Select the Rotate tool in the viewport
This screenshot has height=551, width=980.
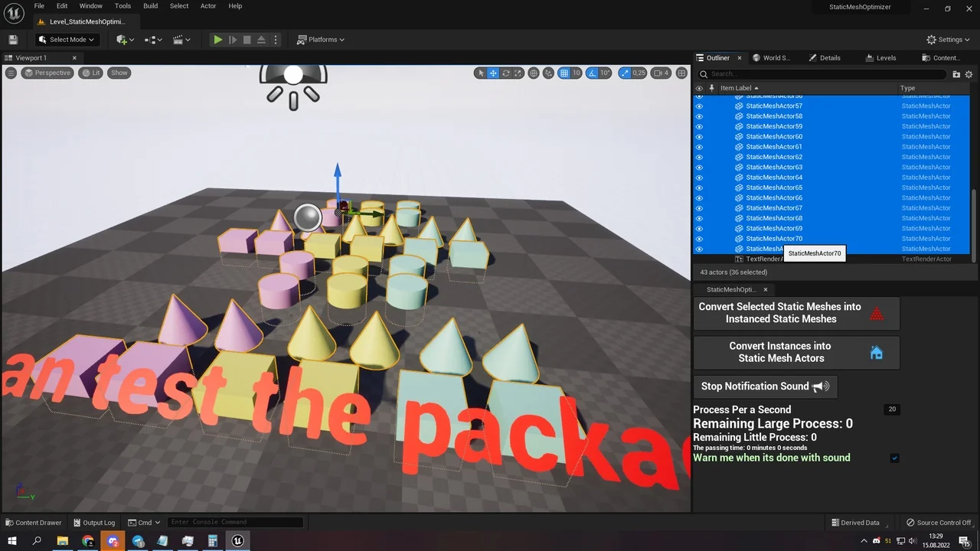[x=506, y=73]
